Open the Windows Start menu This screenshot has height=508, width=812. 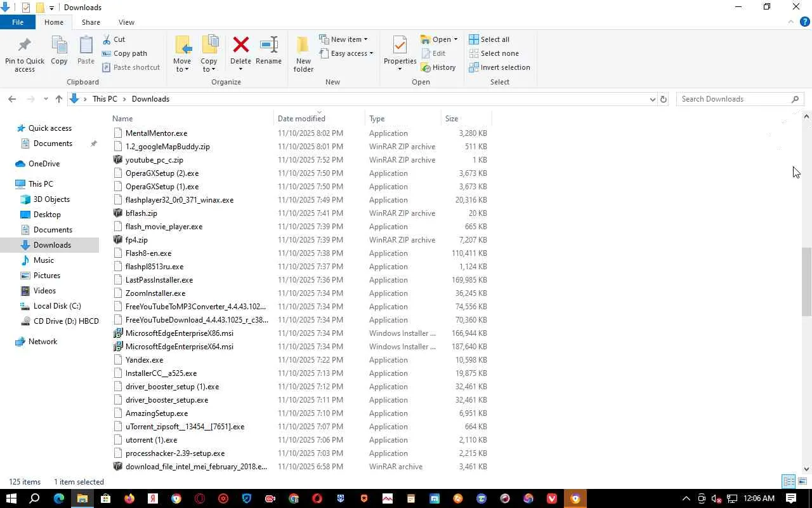pos(11,498)
